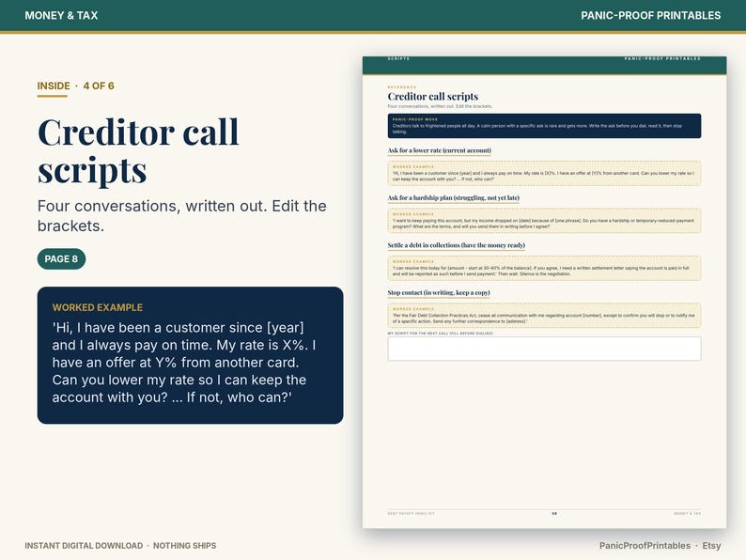The image size is (746, 560).
Task: Click the PanicProofPrintables footer name
Action: pos(645,546)
